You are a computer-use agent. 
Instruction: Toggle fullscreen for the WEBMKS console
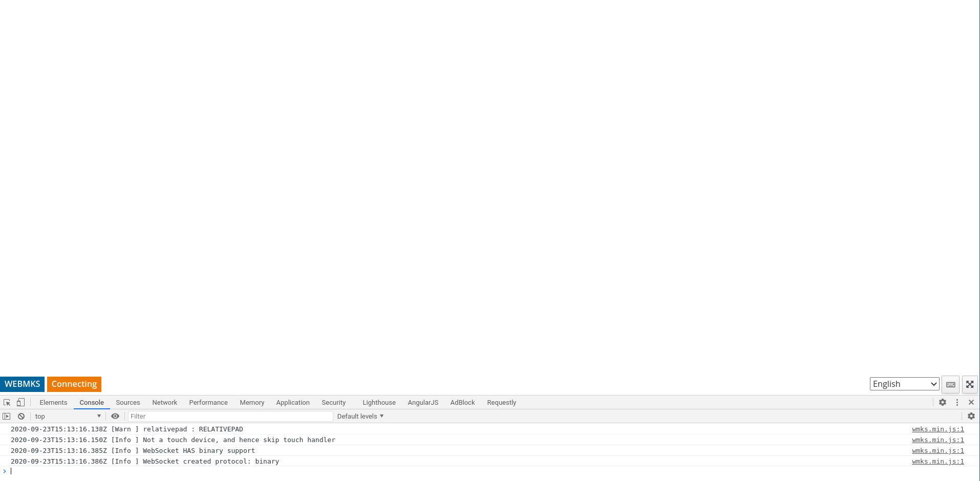click(970, 384)
